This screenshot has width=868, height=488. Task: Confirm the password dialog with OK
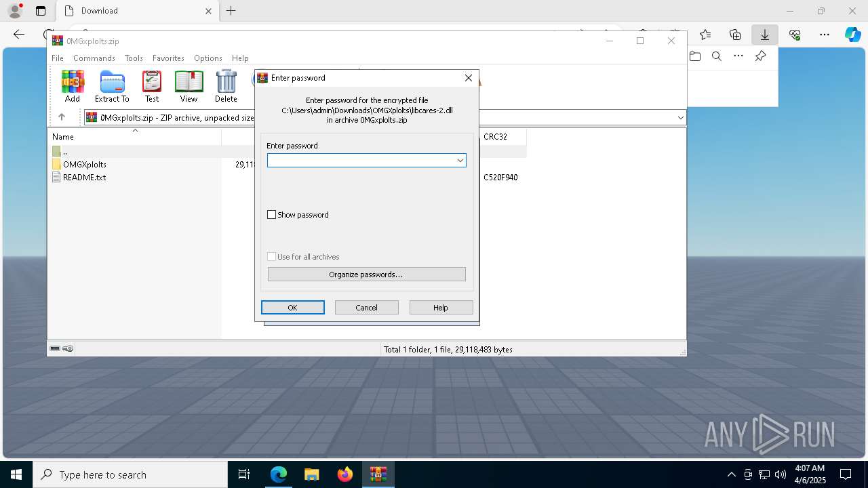[292, 308]
